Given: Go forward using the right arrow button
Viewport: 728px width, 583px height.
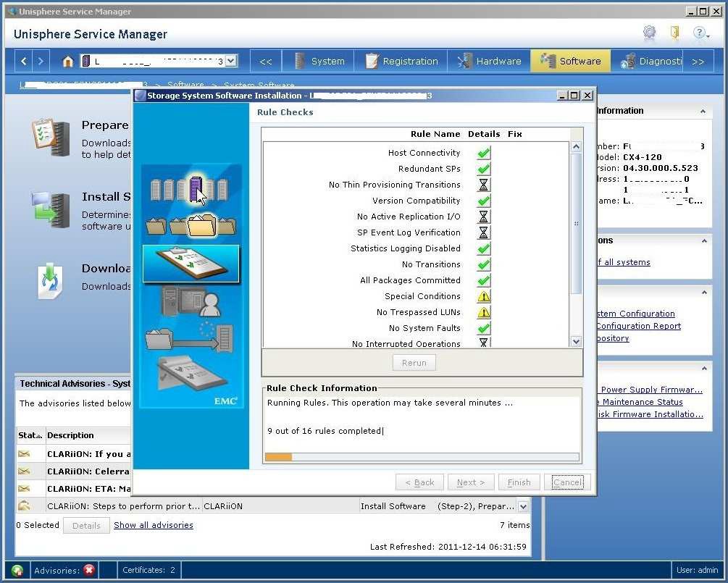Looking at the screenshot, I should point(41,61).
